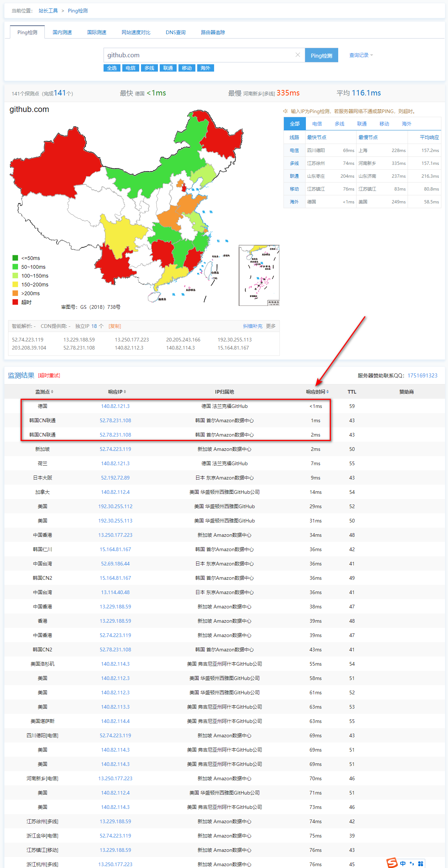Sort by 响应IP column arrows

(x=125, y=392)
